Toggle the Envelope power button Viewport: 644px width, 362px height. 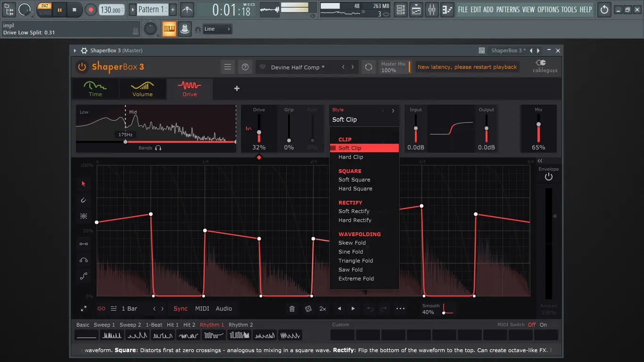click(x=548, y=177)
